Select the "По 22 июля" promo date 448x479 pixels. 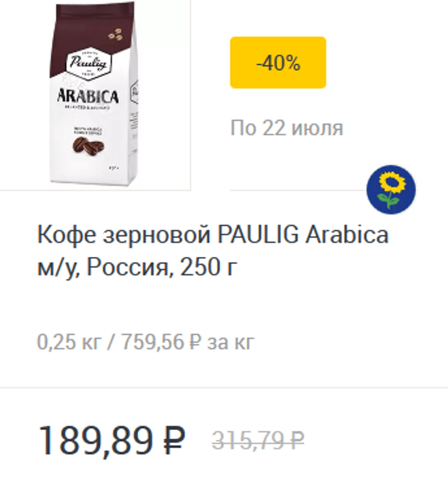tap(287, 128)
